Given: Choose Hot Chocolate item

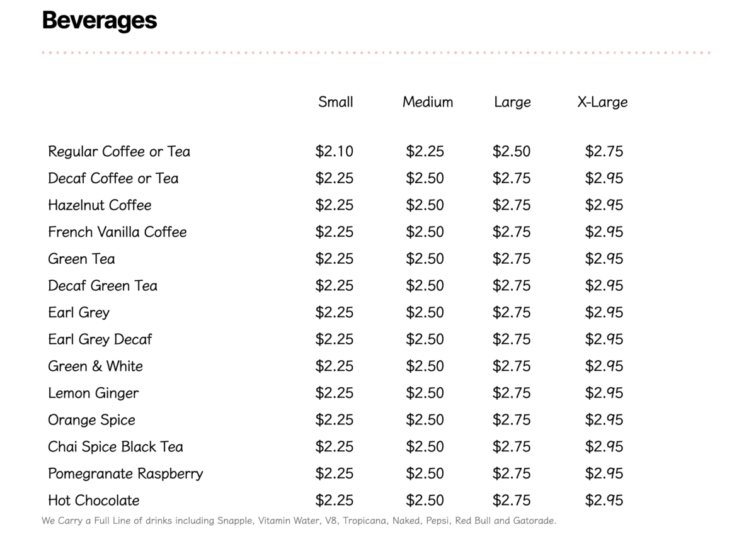Looking at the screenshot, I should (x=94, y=501).
